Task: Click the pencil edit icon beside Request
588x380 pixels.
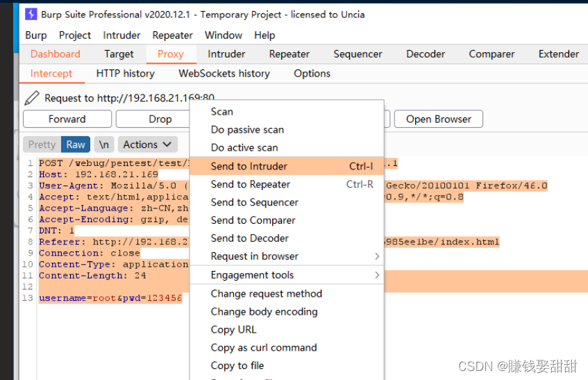Action: (32, 98)
